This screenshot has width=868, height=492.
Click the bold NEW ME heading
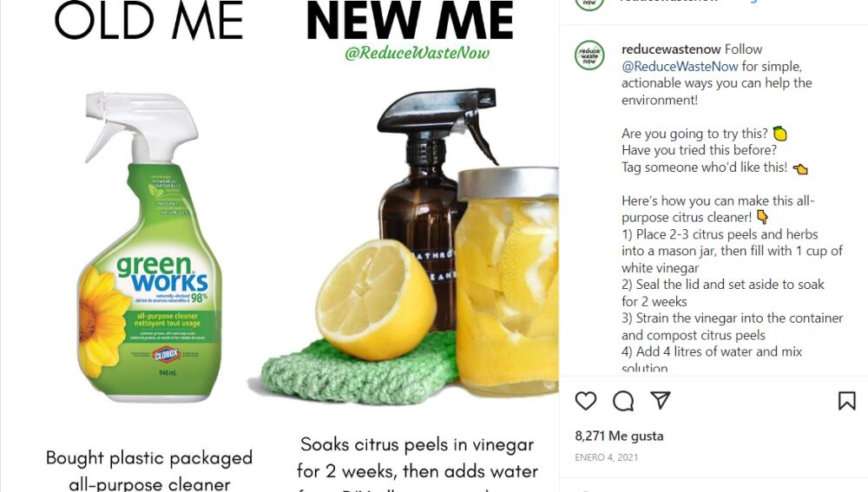coord(410,21)
